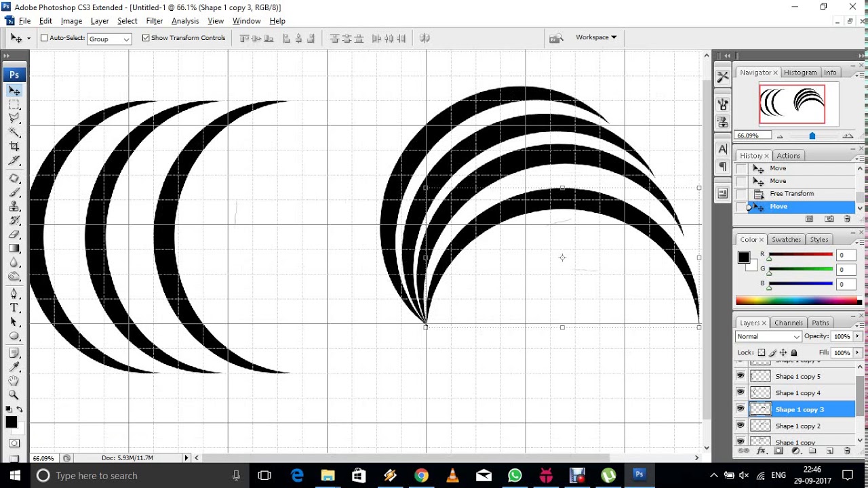Click the Navigator zoom slider handle

point(812,136)
